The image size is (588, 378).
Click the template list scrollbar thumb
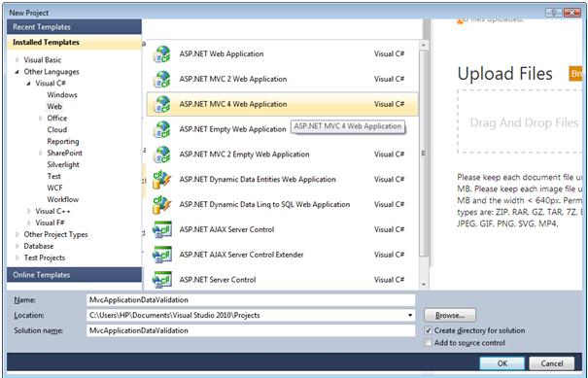pyautogui.click(x=424, y=154)
